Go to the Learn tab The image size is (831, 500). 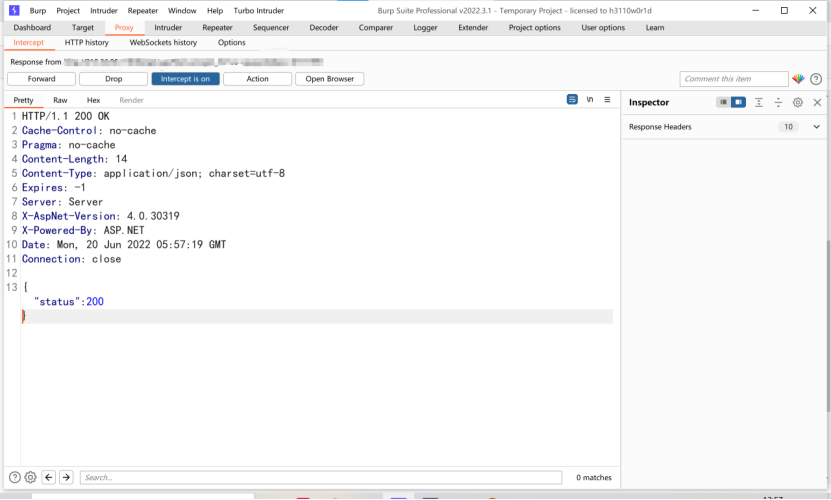(655, 28)
